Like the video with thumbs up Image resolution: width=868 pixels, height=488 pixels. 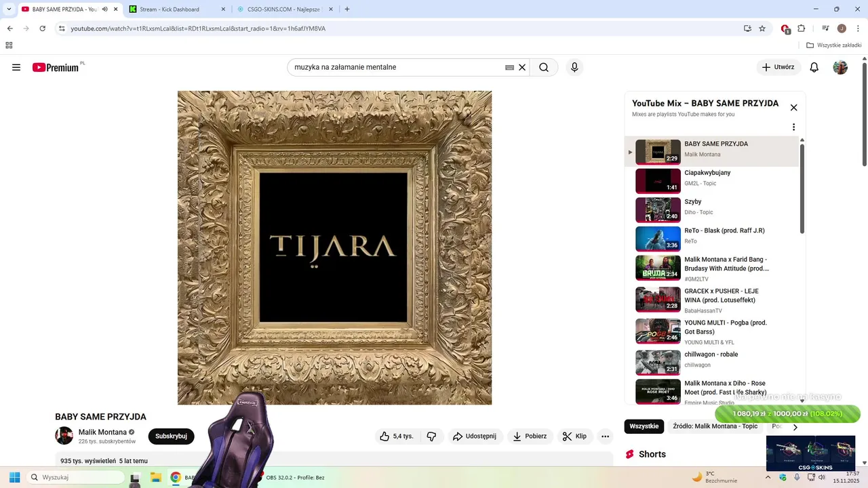397,436
